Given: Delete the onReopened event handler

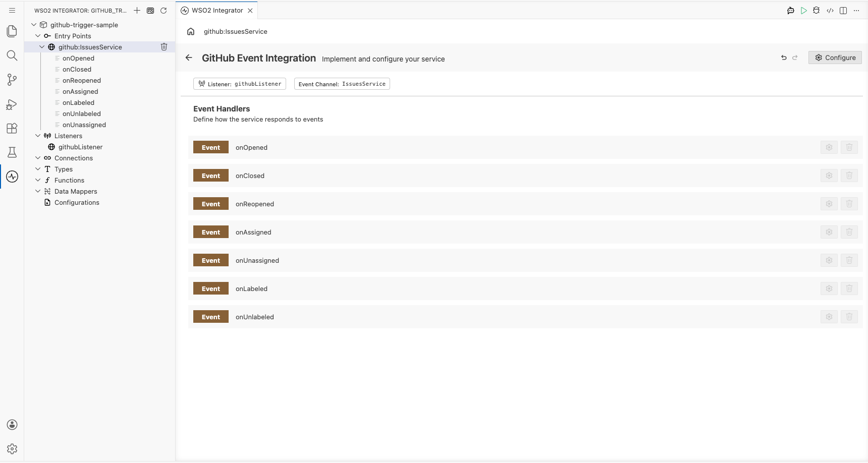Looking at the screenshot, I should point(849,204).
